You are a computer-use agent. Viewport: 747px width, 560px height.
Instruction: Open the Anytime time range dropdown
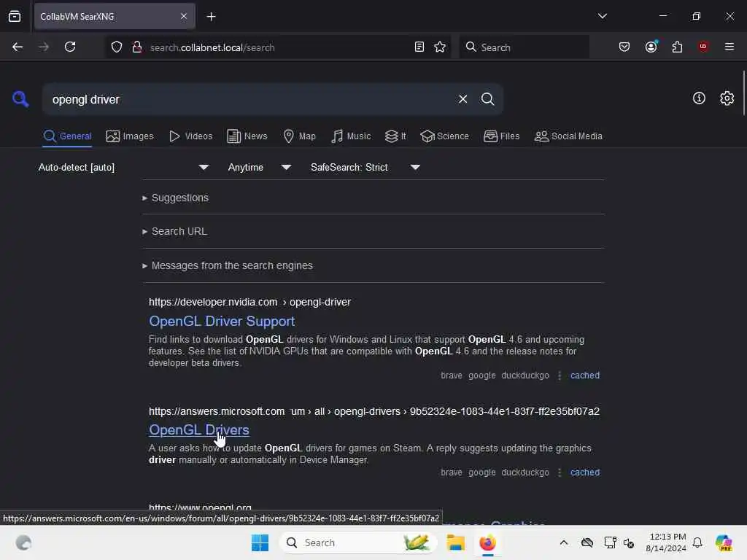pyautogui.click(x=259, y=167)
